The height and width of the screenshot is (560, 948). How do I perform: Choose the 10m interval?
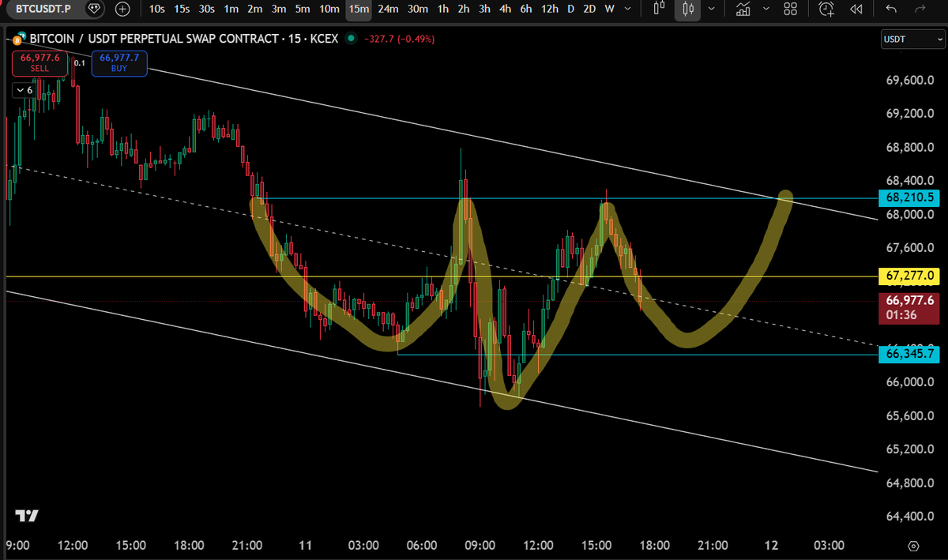tap(329, 9)
